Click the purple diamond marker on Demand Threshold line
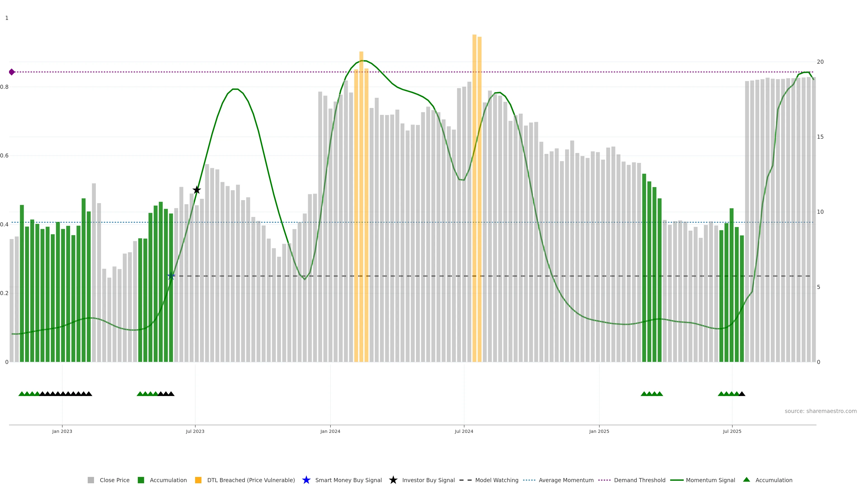Screen dimensions: 868x488 [x=12, y=72]
